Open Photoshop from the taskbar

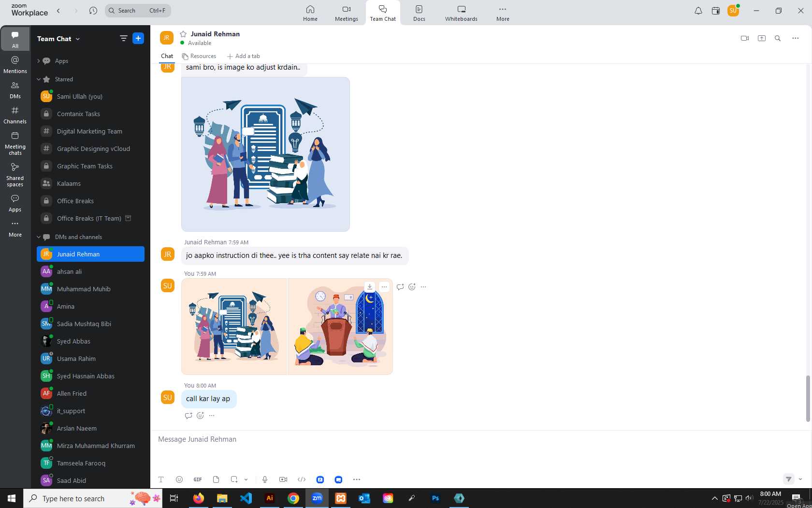[435, 498]
